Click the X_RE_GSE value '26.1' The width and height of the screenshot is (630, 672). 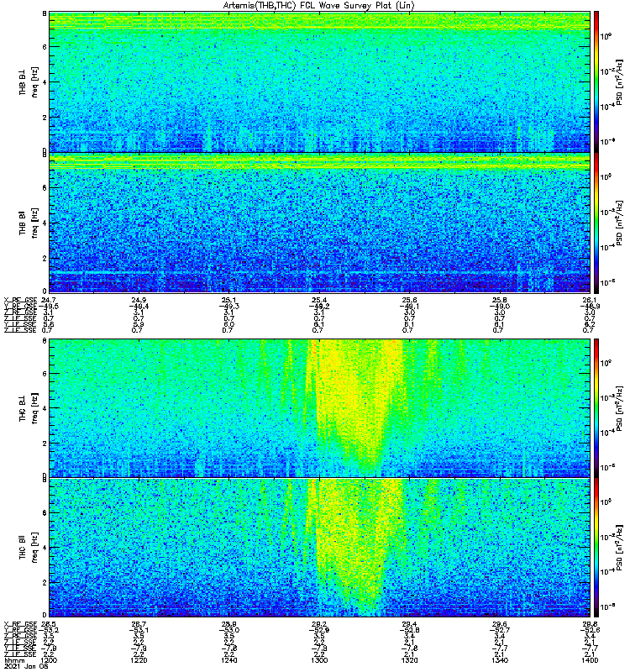(590, 300)
